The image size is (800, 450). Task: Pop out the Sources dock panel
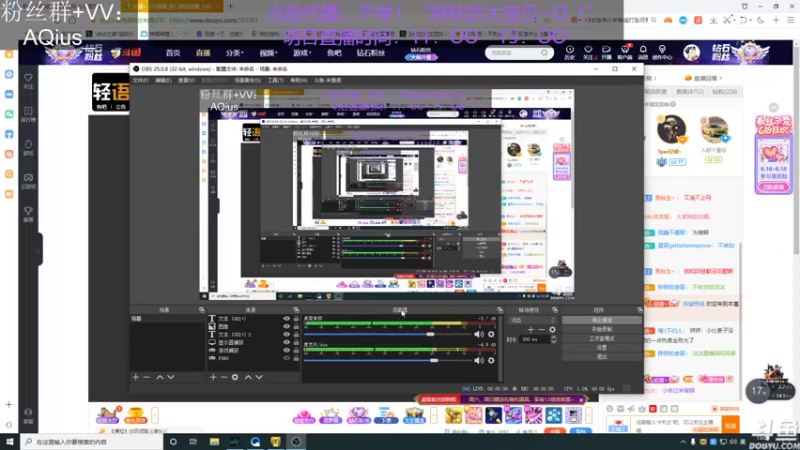point(296,310)
